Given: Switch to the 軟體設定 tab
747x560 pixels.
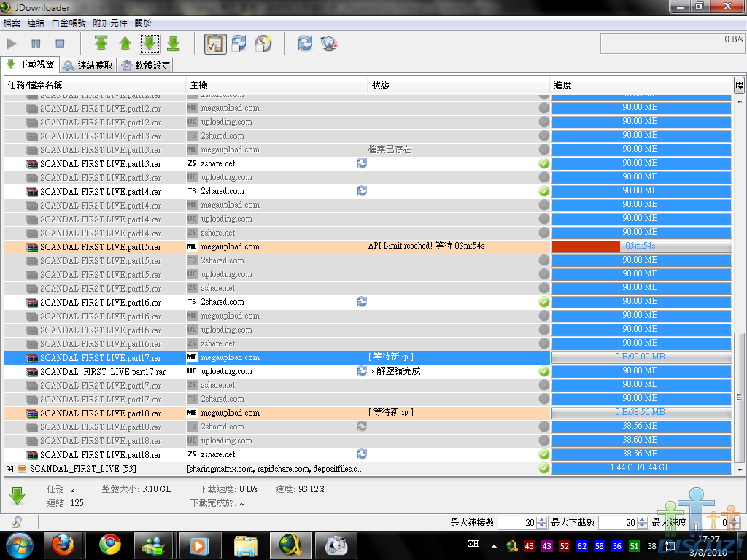Looking at the screenshot, I should click(x=145, y=65).
